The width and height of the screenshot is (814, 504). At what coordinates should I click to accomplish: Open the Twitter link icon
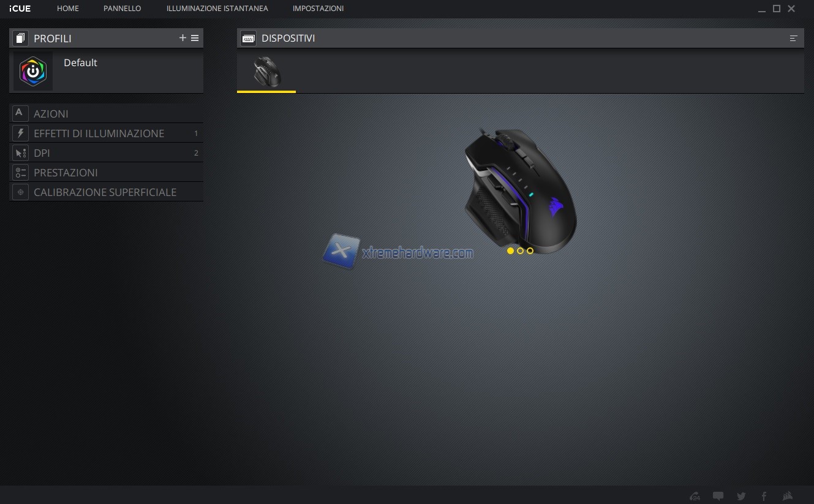pyautogui.click(x=741, y=496)
